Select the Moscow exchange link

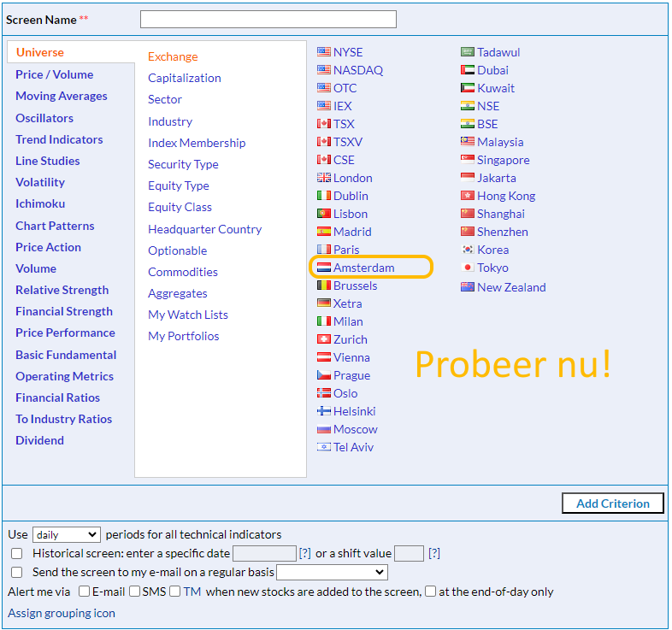[x=356, y=429]
